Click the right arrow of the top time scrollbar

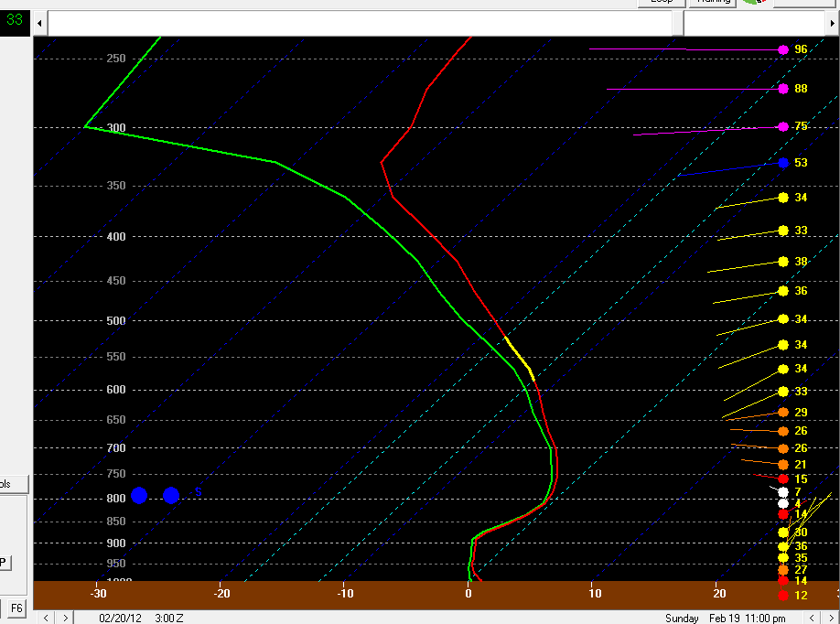(833, 23)
